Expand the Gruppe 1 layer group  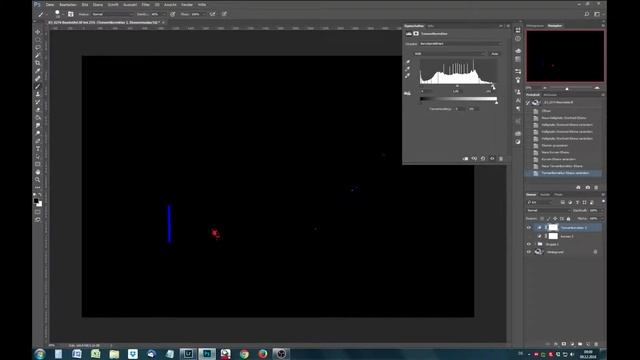(x=535, y=244)
